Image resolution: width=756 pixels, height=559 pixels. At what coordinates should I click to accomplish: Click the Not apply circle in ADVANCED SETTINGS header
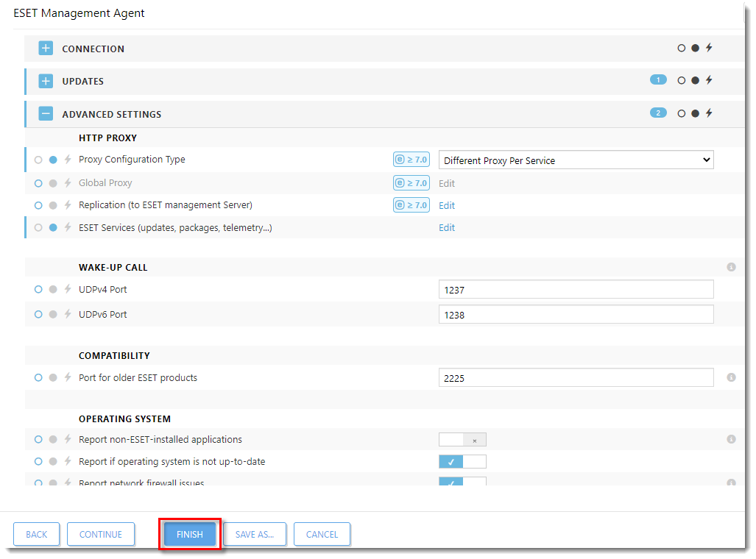pos(681,114)
